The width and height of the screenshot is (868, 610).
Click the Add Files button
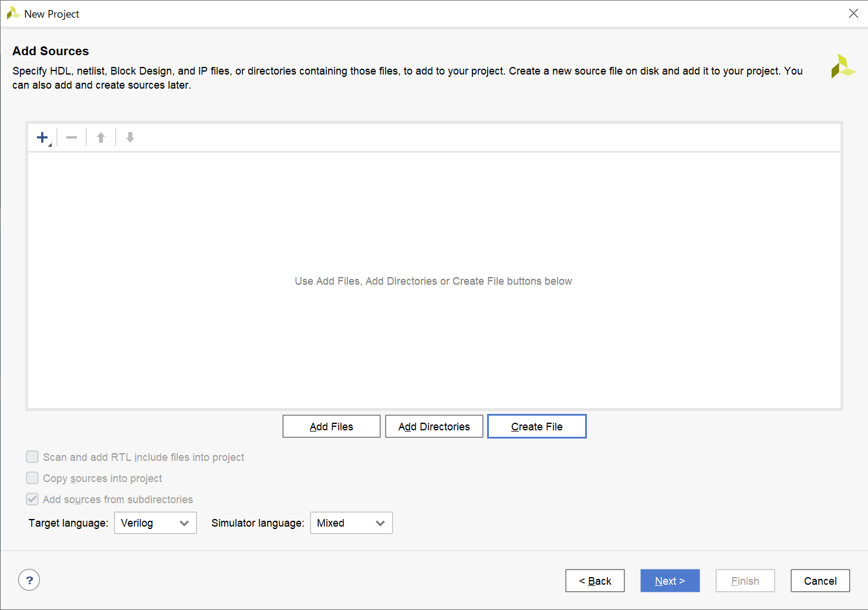click(x=332, y=426)
